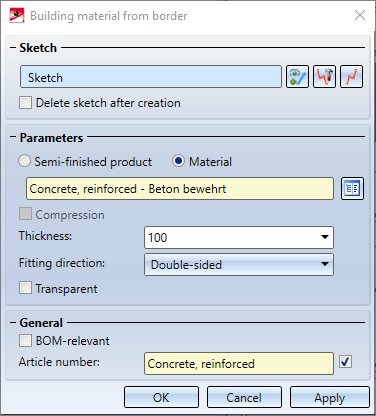Click the new sketch polyline icon
This screenshot has width=376, height=416.
tap(351, 77)
